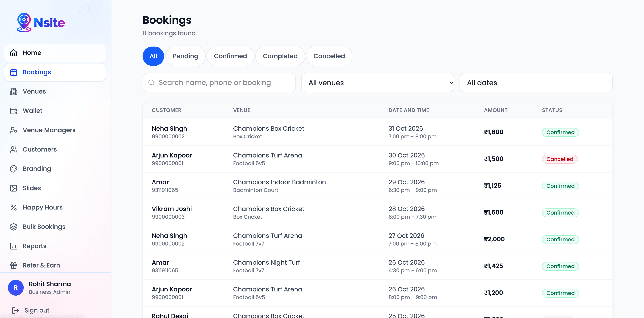Click the Bookings calendar icon
The height and width of the screenshot is (318, 644).
(14, 72)
